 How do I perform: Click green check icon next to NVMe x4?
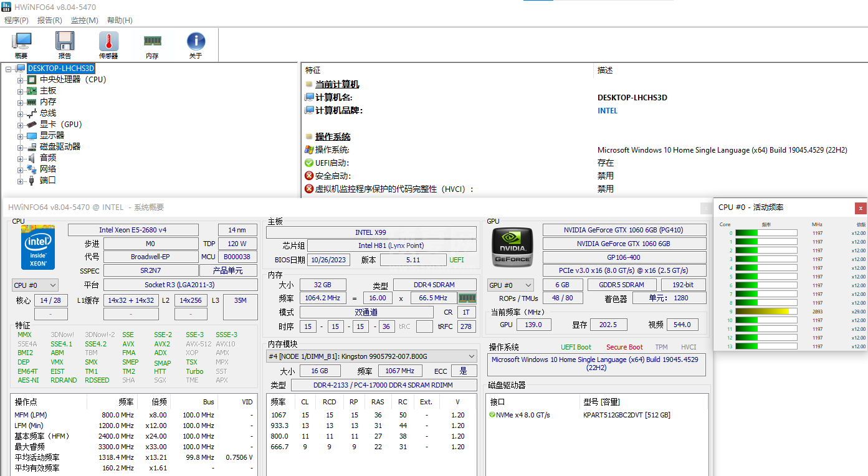click(492, 415)
